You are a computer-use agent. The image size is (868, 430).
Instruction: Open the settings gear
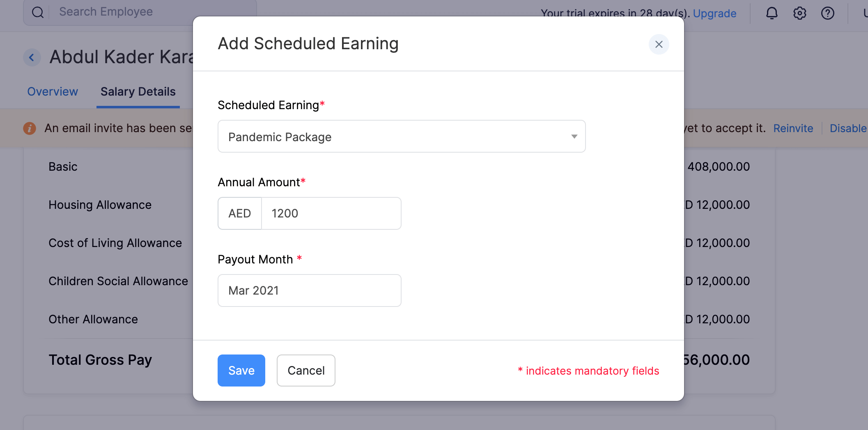tap(799, 13)
